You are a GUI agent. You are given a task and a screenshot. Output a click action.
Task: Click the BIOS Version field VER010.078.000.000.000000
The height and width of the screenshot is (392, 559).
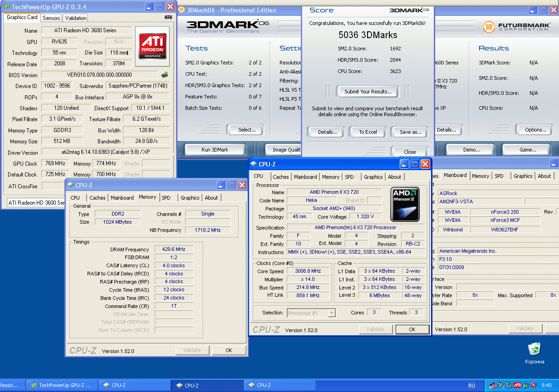click(x=99, y=75)
